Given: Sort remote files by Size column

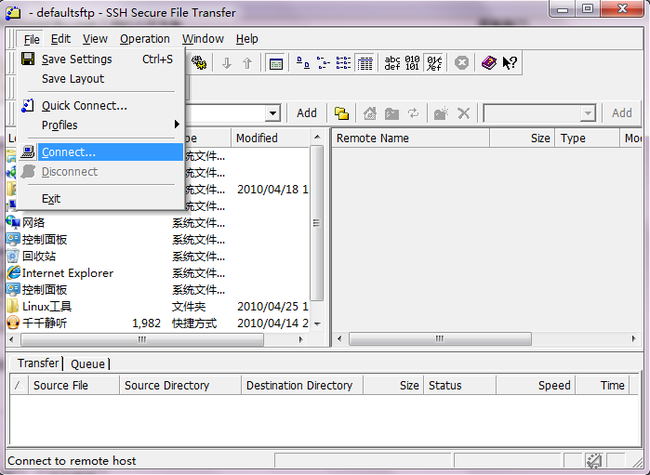Looking at the screenshot, I should click(x=522, y=138).
